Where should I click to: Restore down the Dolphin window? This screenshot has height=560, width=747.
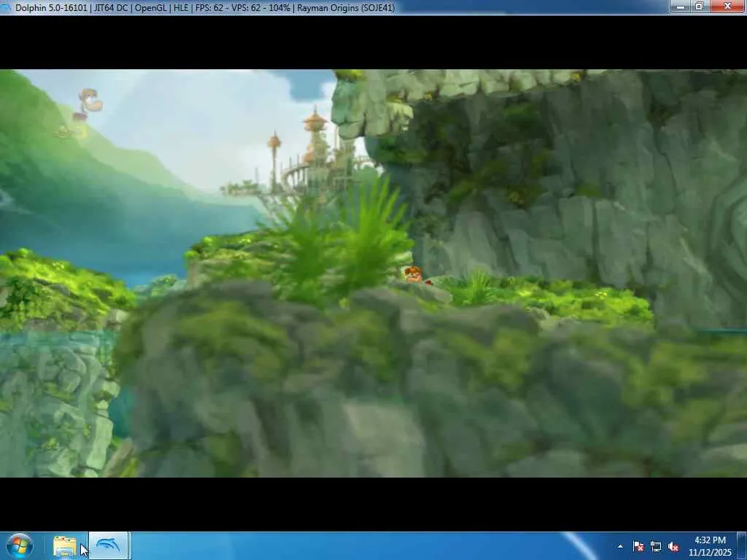(x=700, y=7)
